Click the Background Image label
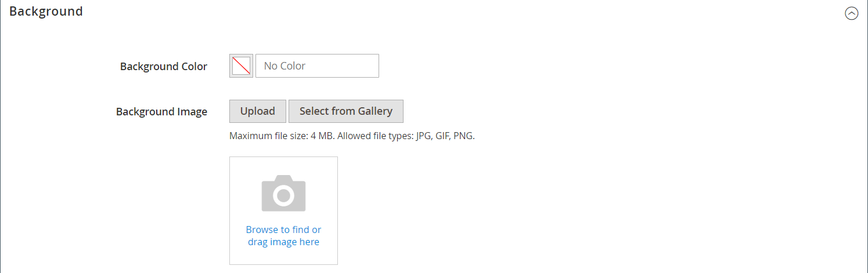The image size is (868, 273). pyautogui.click(x=161, y=112)
